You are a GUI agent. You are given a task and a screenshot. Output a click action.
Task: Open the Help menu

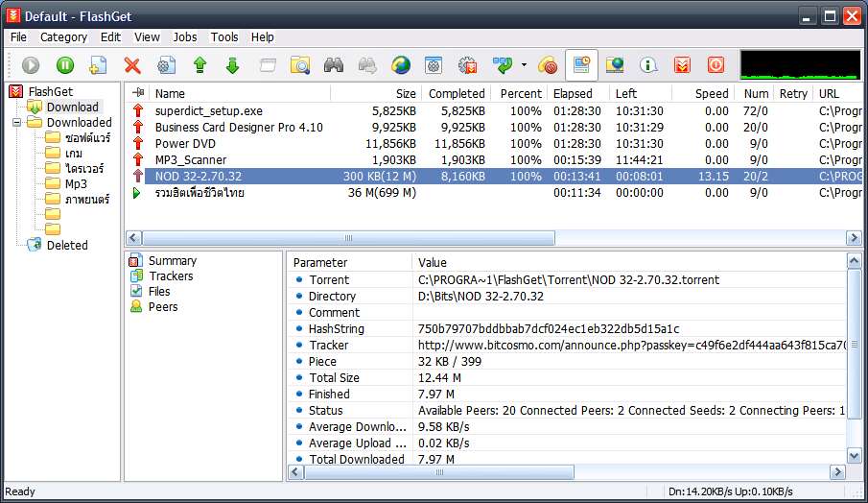263,37
